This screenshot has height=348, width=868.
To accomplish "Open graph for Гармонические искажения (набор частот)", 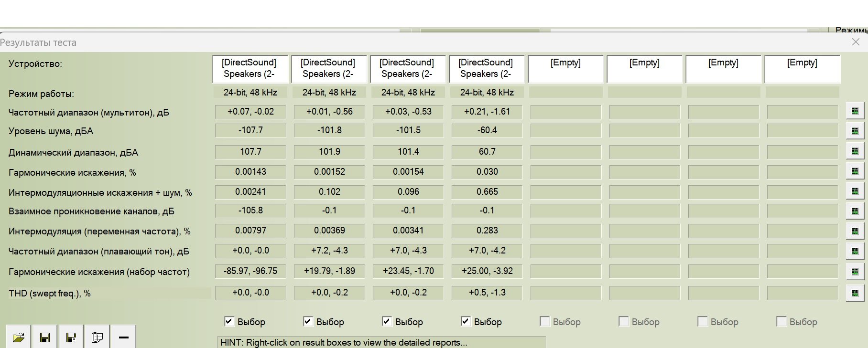I will [x=855, y=272].
